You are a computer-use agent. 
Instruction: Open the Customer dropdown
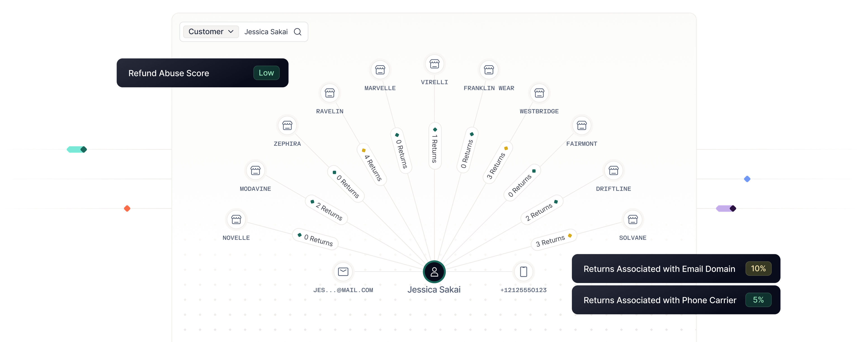click(x=211, y=32)
